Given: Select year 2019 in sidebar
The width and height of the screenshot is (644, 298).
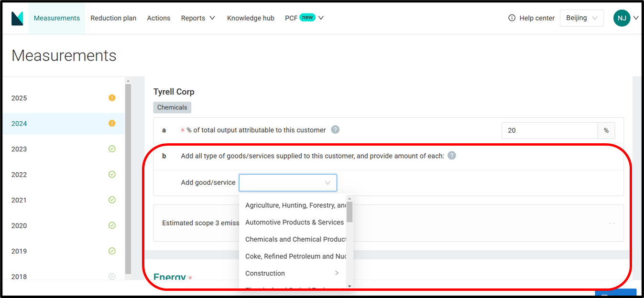Looking at the screenshot, I should pyautogui.click(x=64, y=251).
